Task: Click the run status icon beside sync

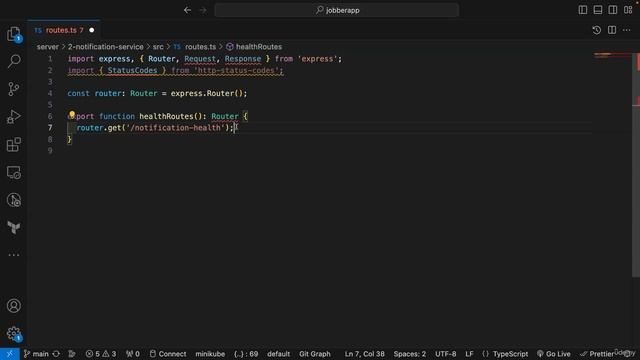Action: pyautogui.click(x=72, y=354)
